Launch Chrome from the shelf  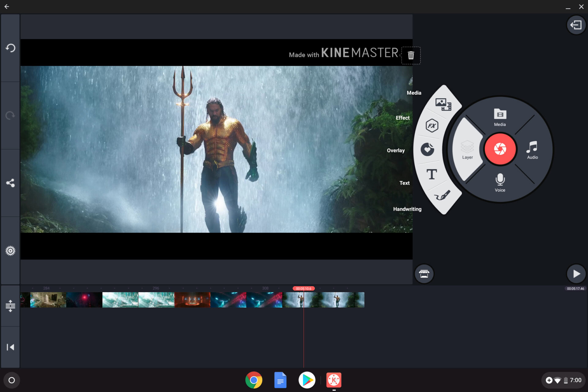[253, 380]
